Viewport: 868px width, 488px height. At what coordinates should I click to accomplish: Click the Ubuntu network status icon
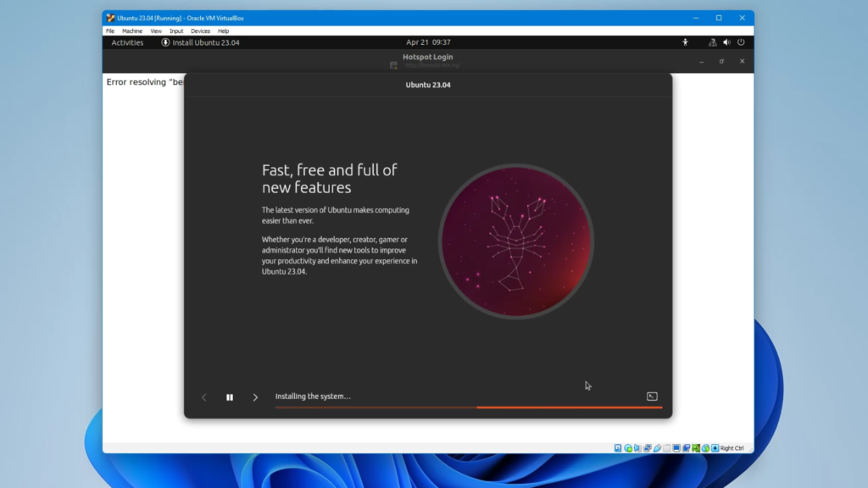[712, 42]
